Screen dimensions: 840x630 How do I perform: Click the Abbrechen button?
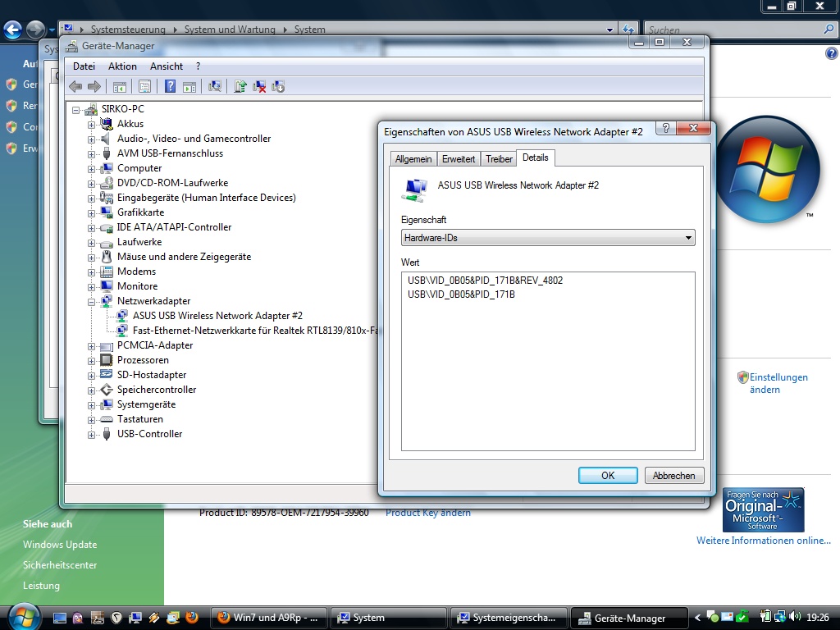tap(674, 475)
